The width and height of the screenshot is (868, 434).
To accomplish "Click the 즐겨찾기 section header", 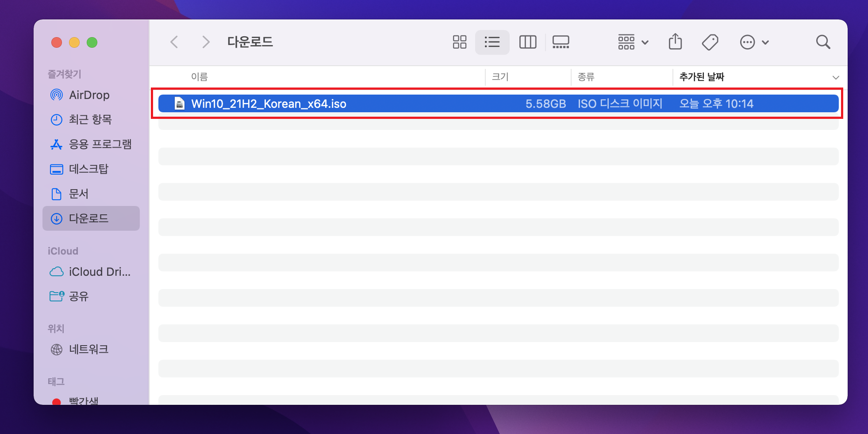I will coord(64,74).
